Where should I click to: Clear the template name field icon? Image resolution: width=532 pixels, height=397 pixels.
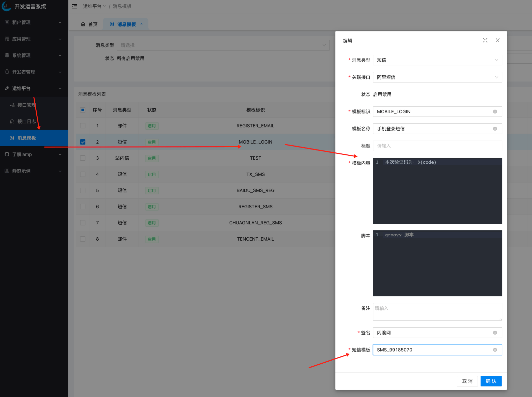coord(495,129)
